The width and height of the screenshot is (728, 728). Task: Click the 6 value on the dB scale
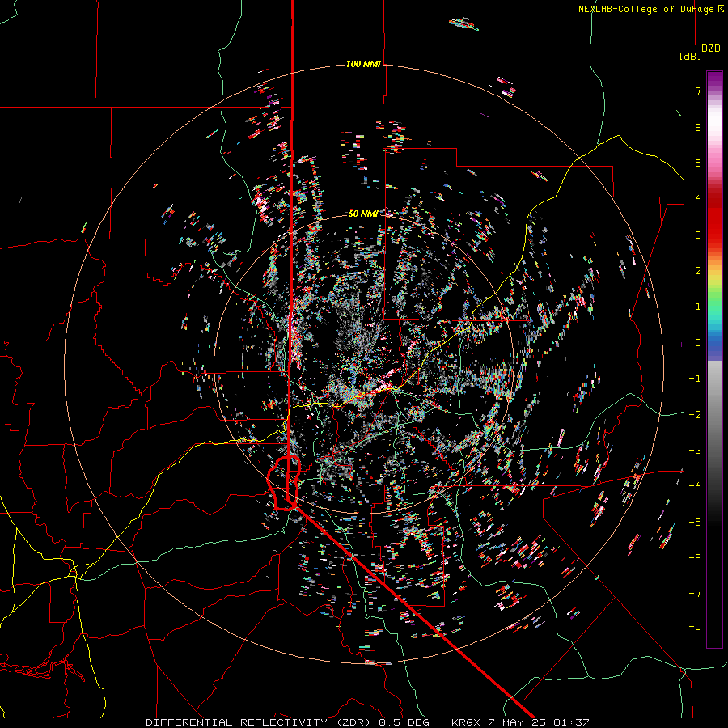[x=698, y=127]
